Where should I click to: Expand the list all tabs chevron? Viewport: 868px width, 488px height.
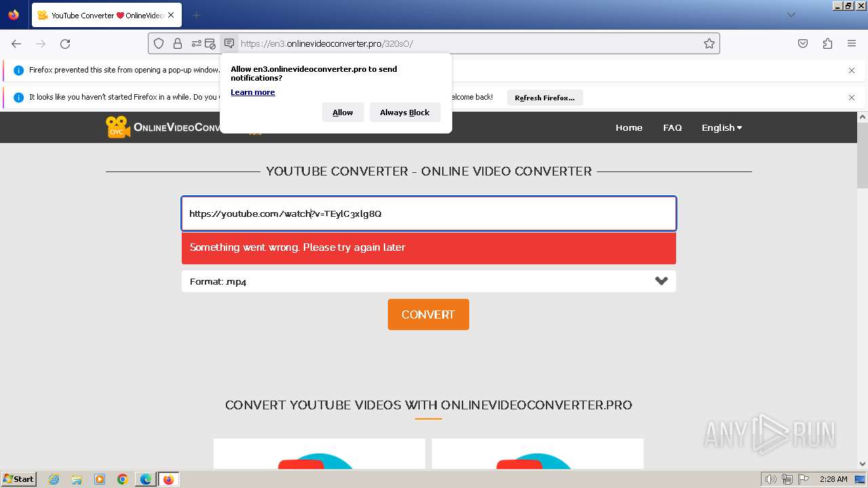coord(791,15)
